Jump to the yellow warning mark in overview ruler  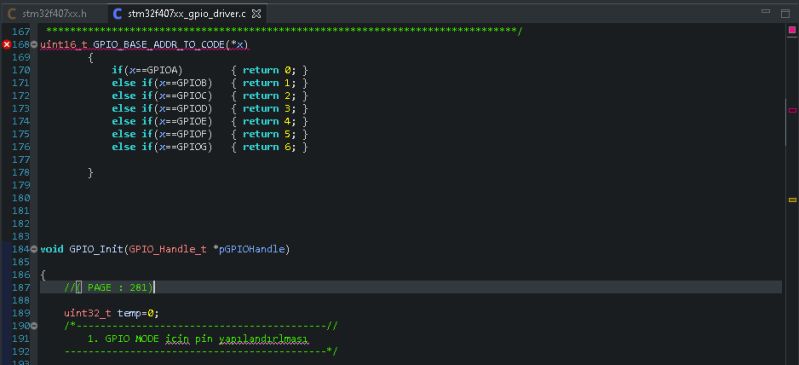click(x=792, y=200)
